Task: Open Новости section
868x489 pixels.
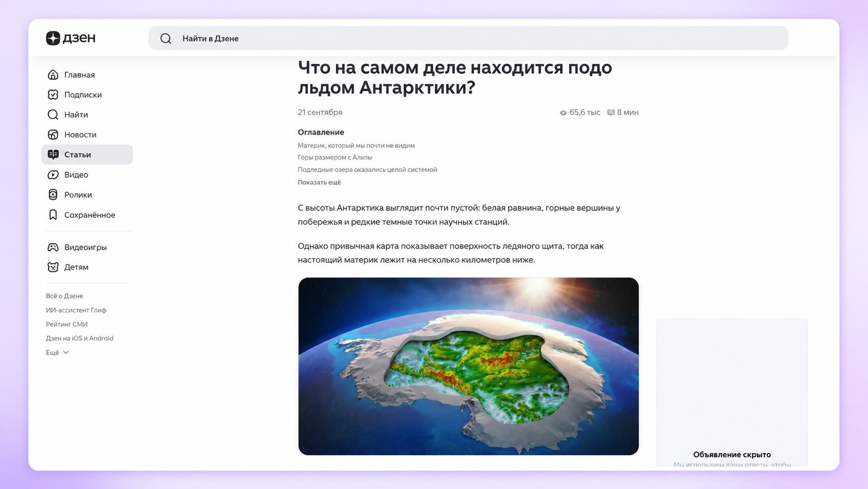Action: coord(87,135)
